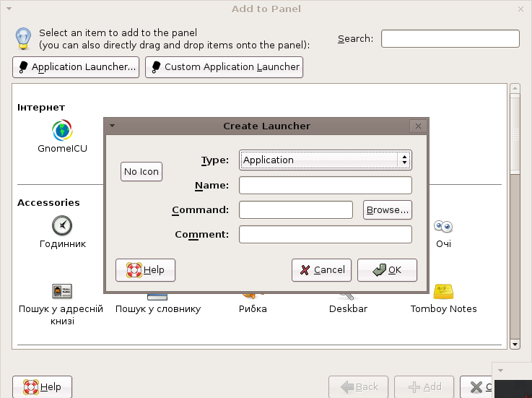Screen dimensions: 532x398
Task: Select the Tomboy Notes icon
Action: coord(443,292)
